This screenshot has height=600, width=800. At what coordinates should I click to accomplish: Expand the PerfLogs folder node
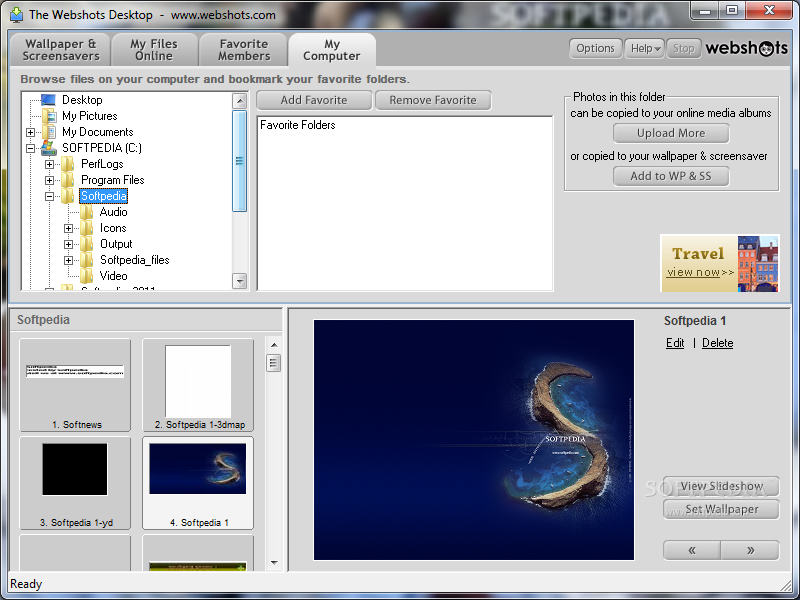[x=49, y=164]
